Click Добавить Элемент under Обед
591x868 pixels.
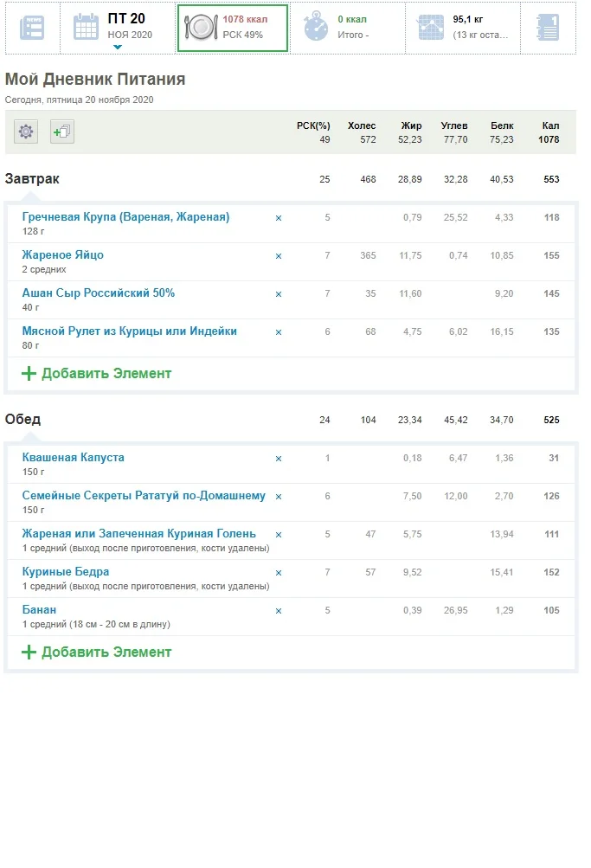(96, 653)
